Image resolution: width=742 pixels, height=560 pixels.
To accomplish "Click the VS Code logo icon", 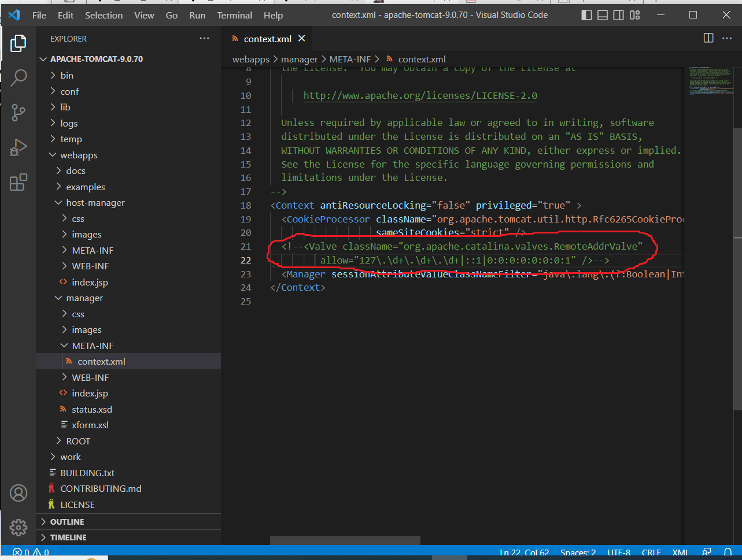I will [14, 15].
